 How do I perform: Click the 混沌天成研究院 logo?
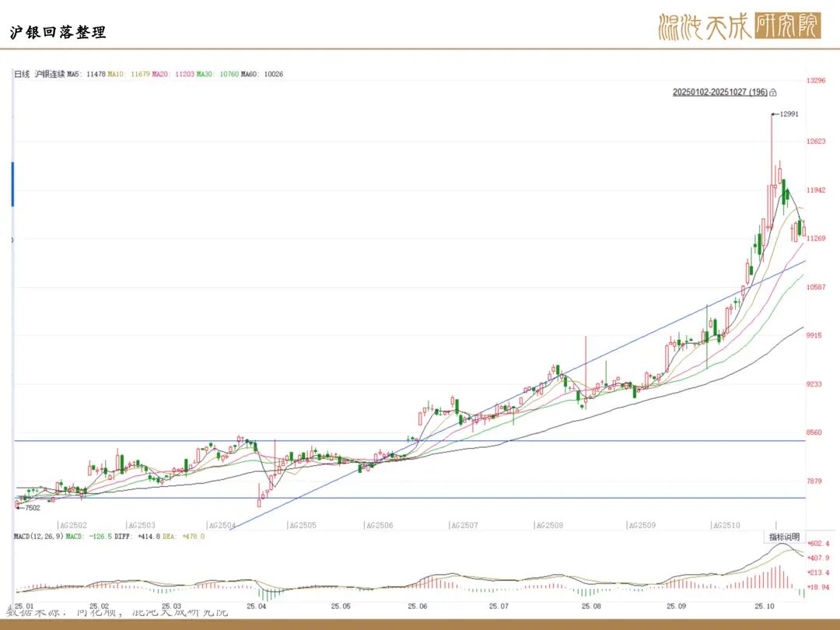[738, 27]
